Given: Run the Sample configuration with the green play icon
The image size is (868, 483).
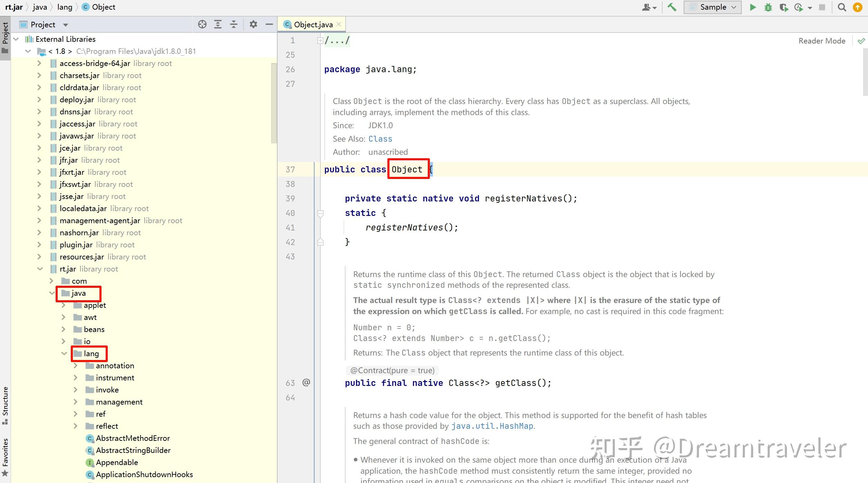Looking at the screenshot, I should pyautogui.click(x=753, y=7).
